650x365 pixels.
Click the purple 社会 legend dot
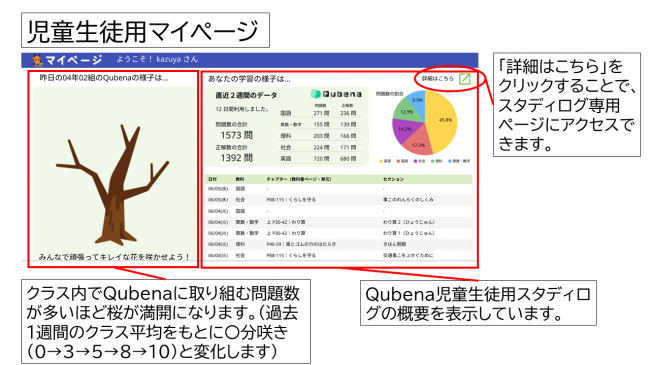415,161
